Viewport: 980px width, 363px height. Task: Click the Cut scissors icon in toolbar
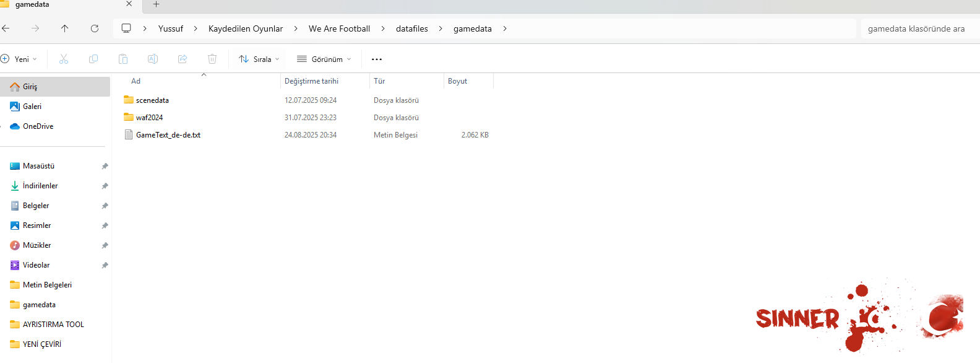[x=64, y=59]
